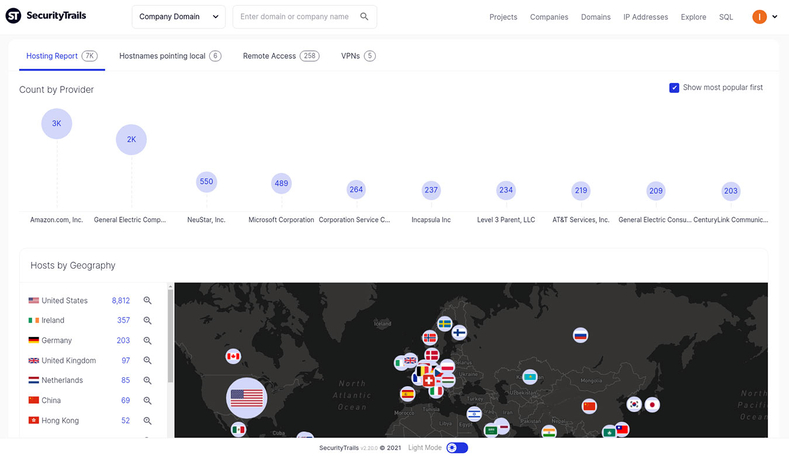Toggle the Light Mode switch

point(457,447)
